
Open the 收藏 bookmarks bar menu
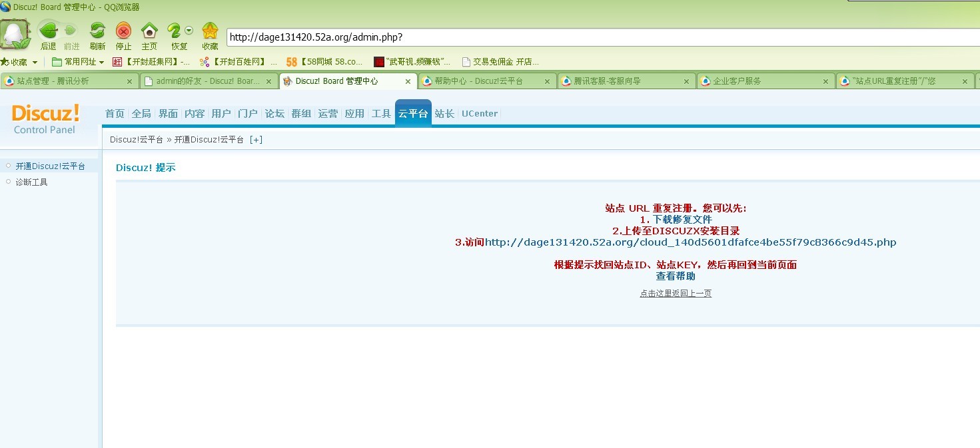pos(19,62)
